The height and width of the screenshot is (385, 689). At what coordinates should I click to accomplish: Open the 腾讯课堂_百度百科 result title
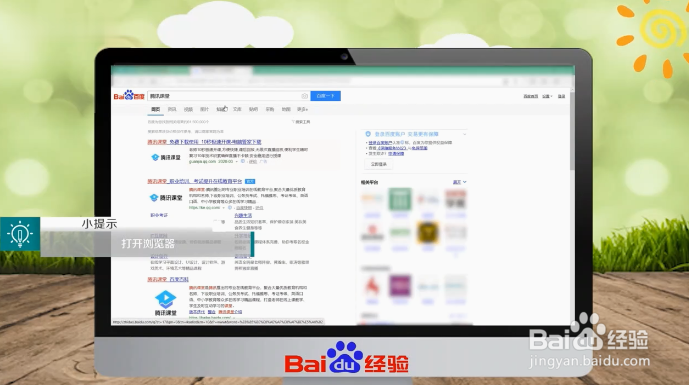pos(168,280)
